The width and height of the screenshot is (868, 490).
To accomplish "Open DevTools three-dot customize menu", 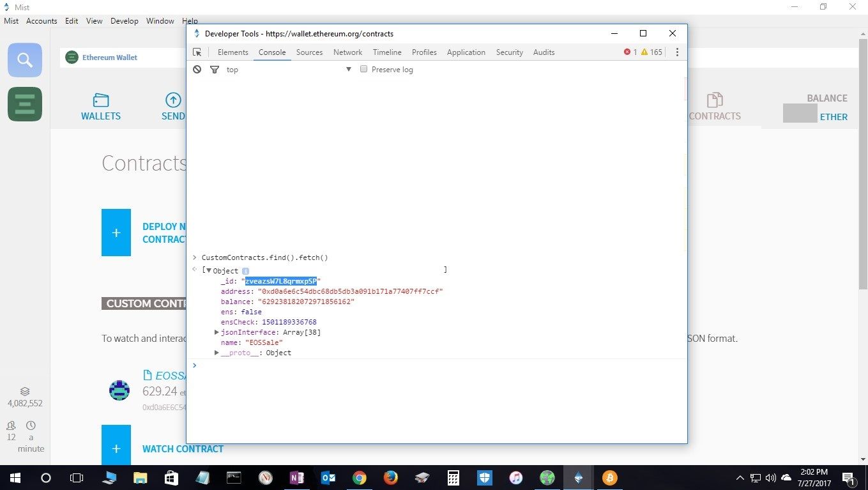I will [677, 52].
